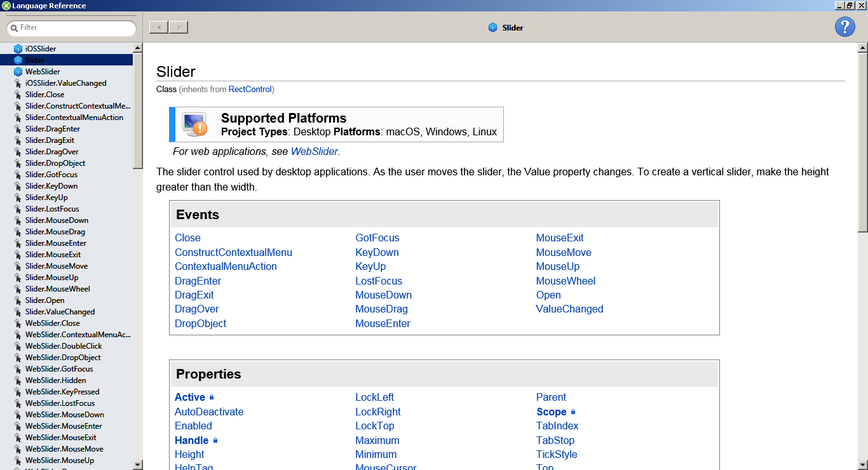
Task: Select WebSlider.DoubleClick in the sidebar list
Action: (63, 346)
